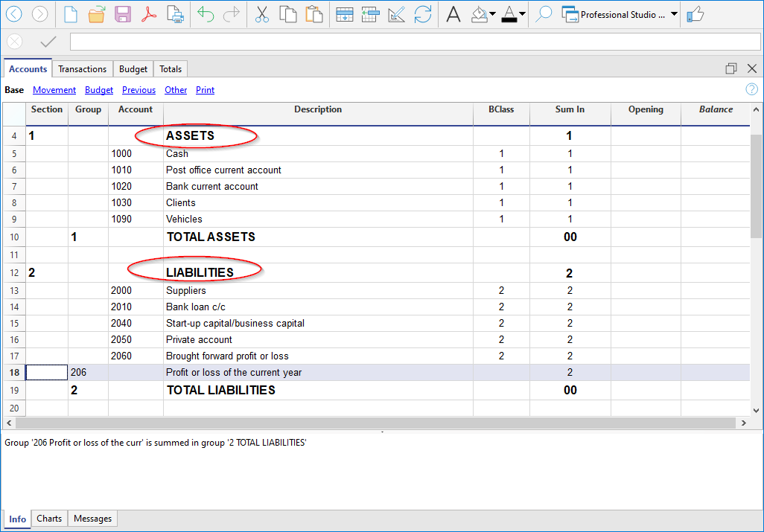
Task: Click the Recalculate refresh icon
Action: (423, 14)
